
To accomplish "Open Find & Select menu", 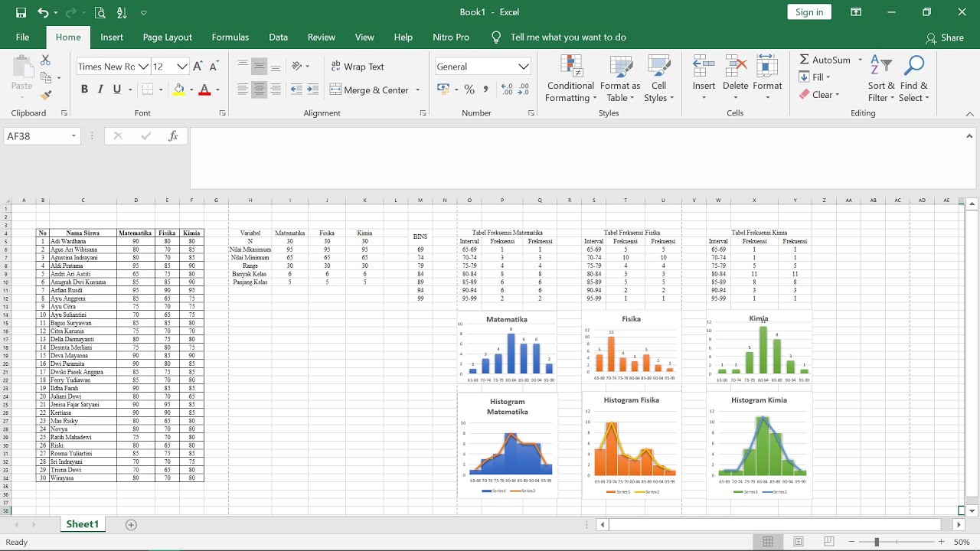I will (913, 78).
